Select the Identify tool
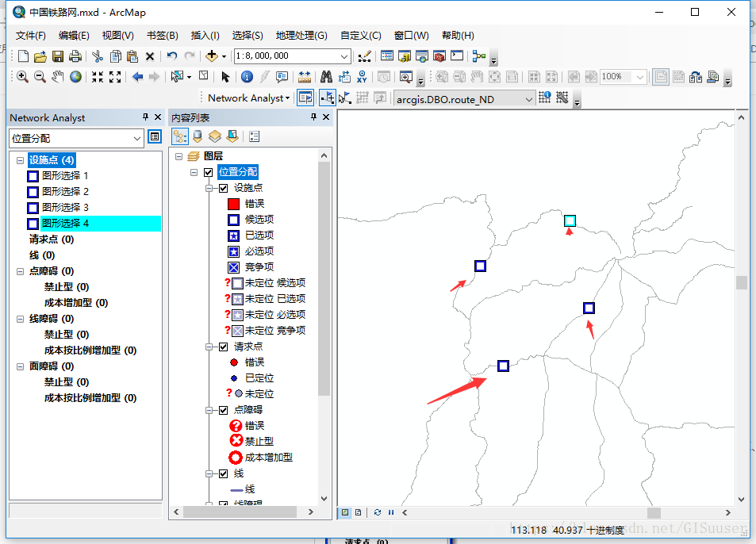This screenshot has height=544, width=756. [x=247, y=77]
